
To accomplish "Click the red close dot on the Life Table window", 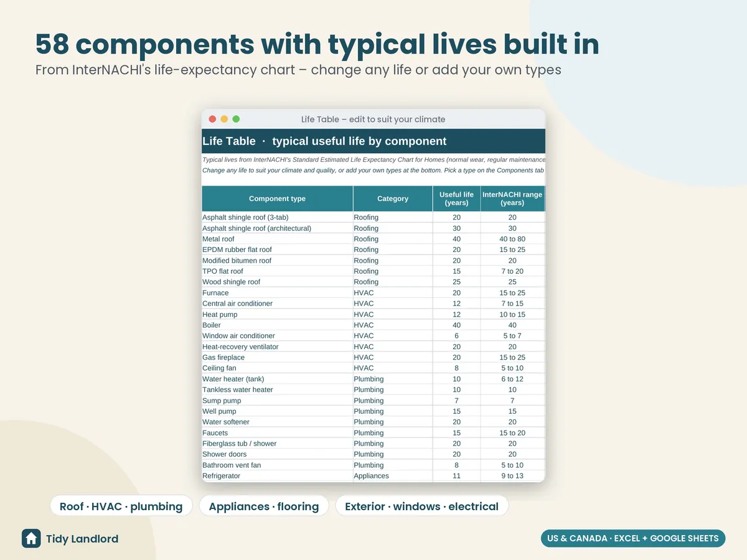I will [x=212, y=119].
